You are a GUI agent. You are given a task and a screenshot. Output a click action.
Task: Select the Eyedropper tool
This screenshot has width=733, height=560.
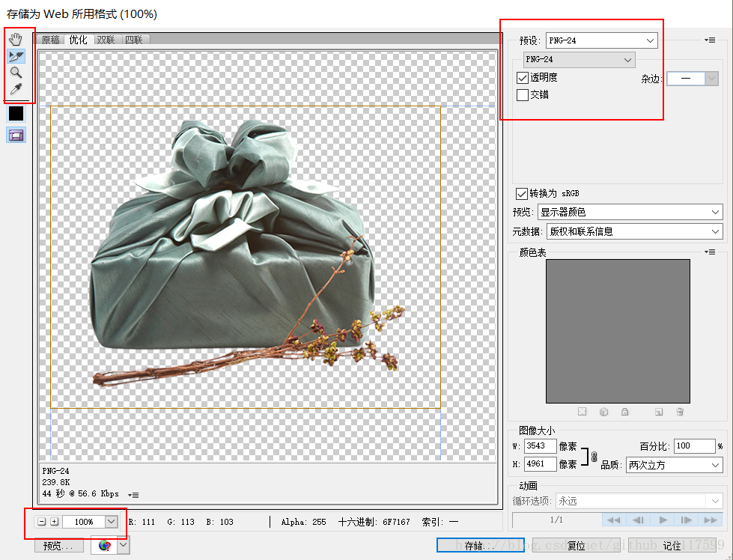[16, 89]
